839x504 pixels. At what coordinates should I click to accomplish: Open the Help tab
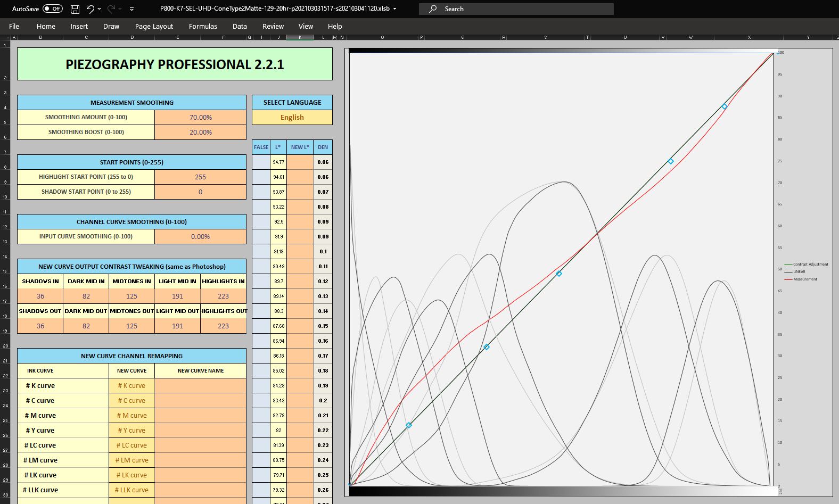coord(335,26)
